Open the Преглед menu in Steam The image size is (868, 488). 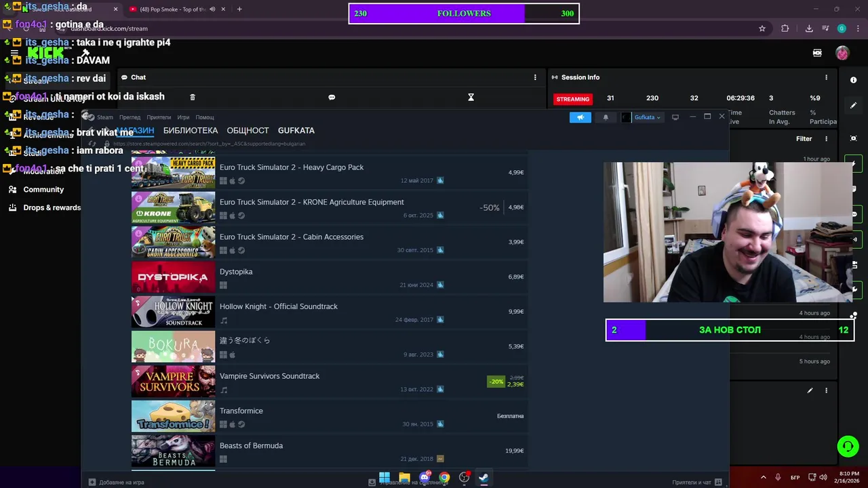click(130, 117)
